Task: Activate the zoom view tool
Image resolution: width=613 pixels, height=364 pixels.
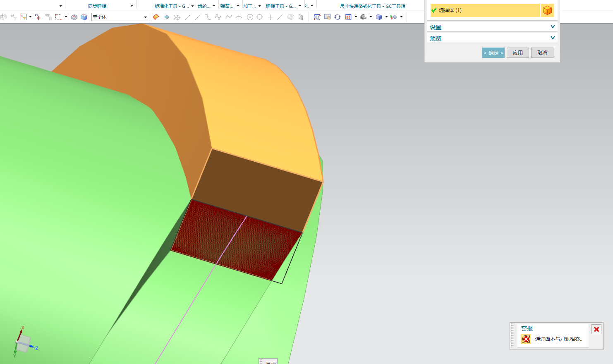Action: [x=317, y=17]
